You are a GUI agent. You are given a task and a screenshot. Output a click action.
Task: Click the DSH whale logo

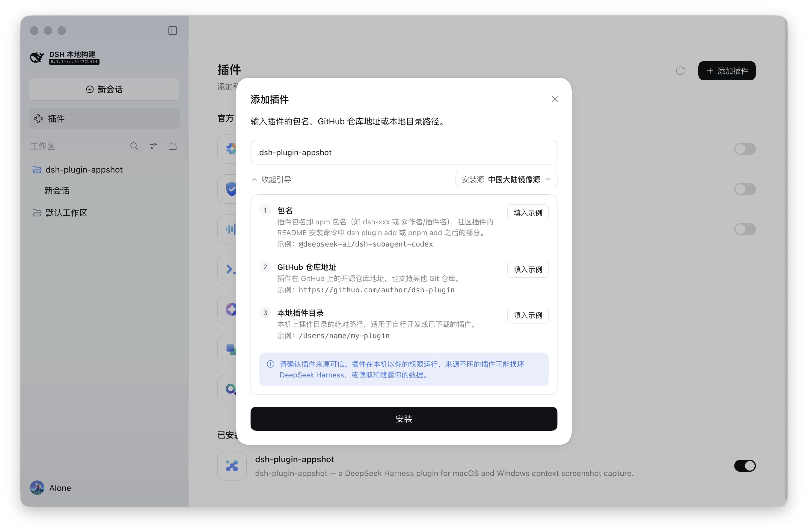37,57
